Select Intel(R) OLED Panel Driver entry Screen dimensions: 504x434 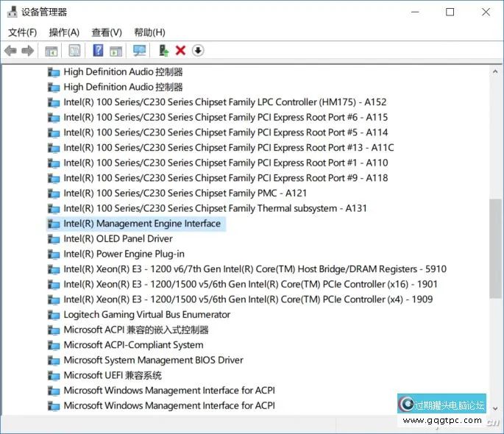click(118, 238)
